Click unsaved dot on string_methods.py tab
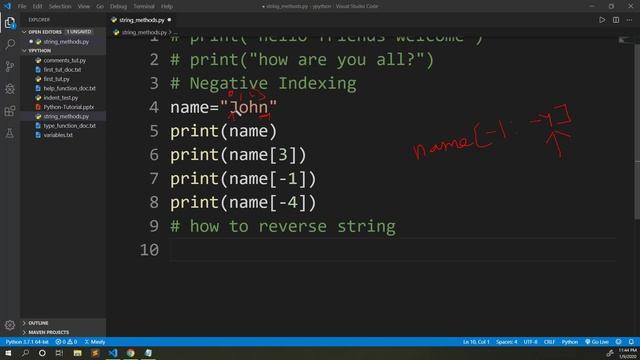The image size is (640, 360). pos(169,20)
